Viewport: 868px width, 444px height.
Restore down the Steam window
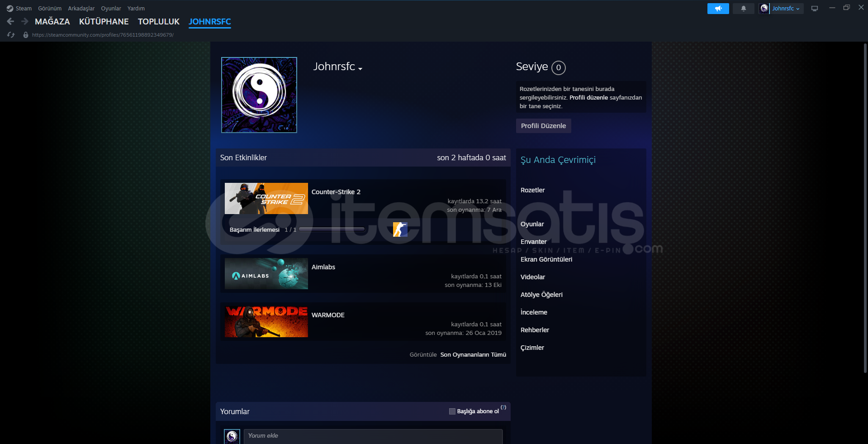click(846, 8)
